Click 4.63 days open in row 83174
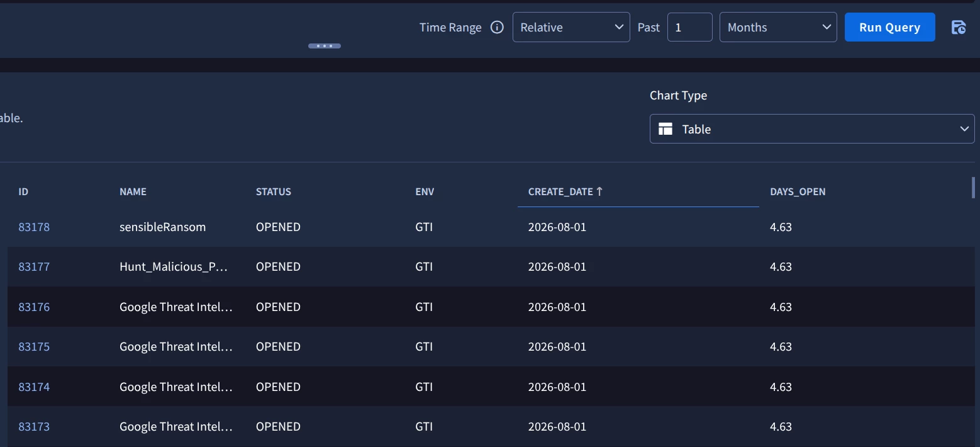The width and height of the screenshot is (980, 447). [781, 387]
